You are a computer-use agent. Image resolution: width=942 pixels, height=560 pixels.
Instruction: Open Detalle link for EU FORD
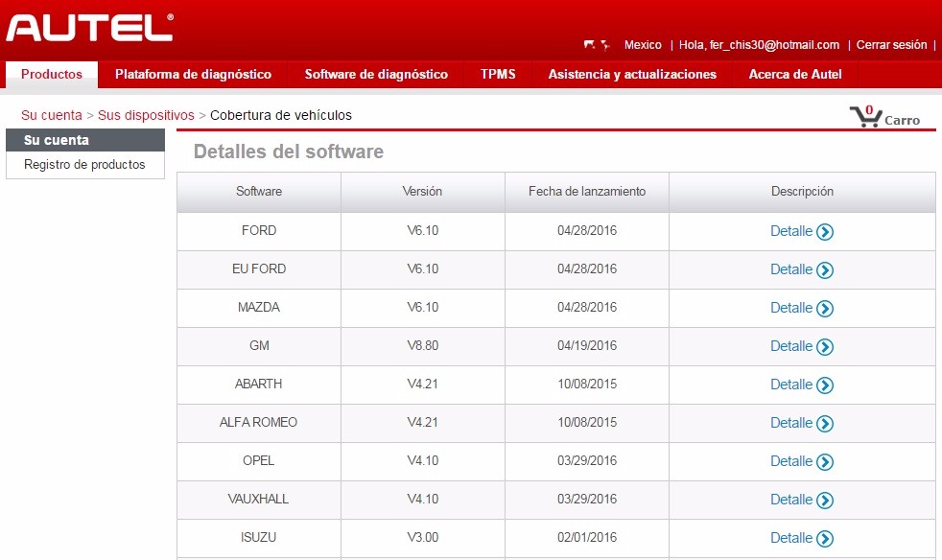pyautogui.click(x=791, y=269)
